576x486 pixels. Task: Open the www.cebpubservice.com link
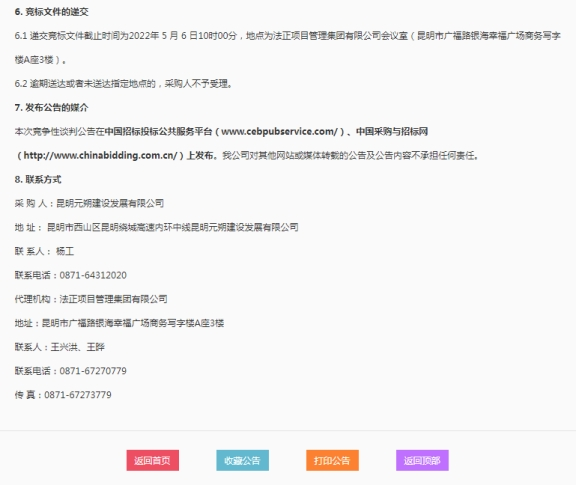tap(279, 132)
